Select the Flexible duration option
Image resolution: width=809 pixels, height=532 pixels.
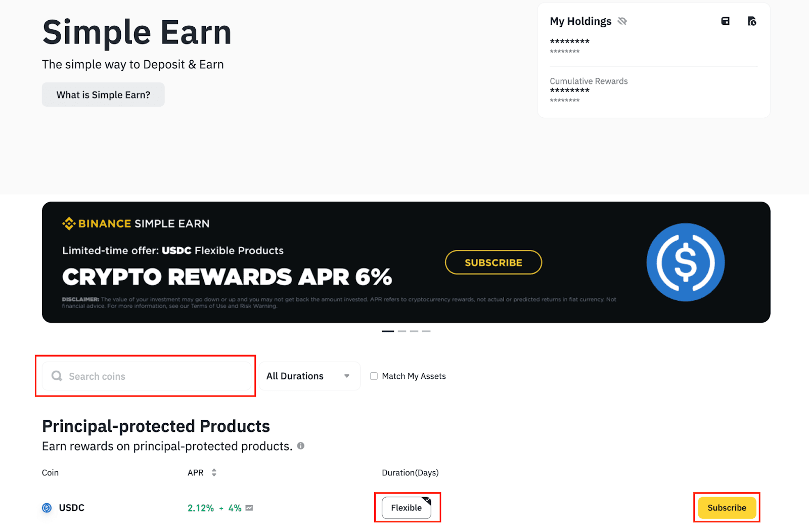(x=407, y=508)
